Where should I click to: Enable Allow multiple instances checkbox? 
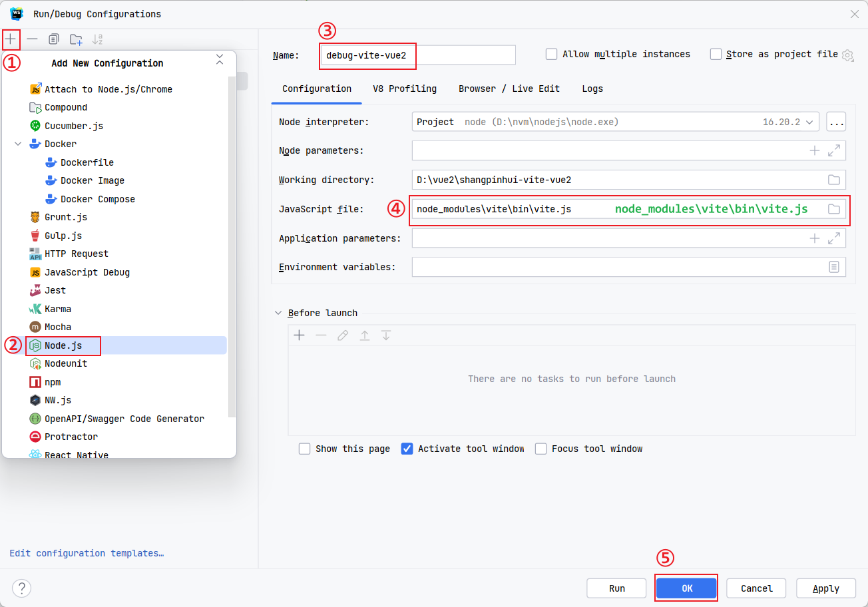coord(551,55)
